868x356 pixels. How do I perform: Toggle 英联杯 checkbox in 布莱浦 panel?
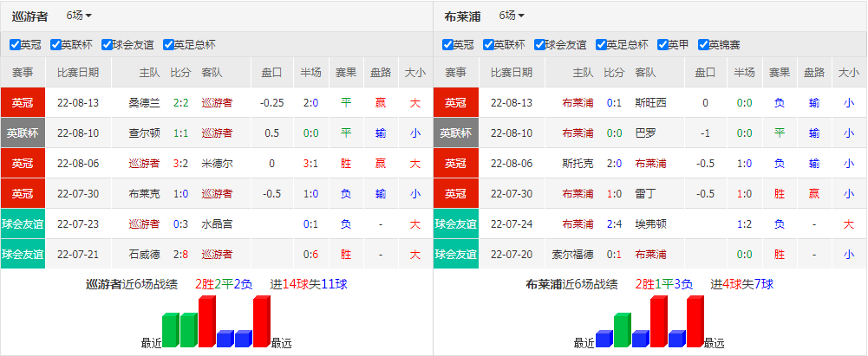click(487, 45)
